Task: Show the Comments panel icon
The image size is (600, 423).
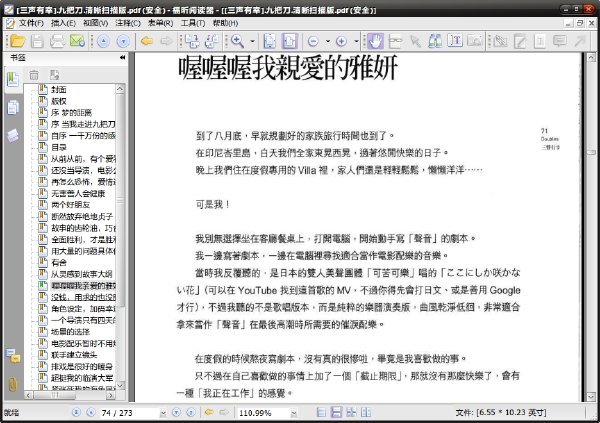Action: pos(13,356)
